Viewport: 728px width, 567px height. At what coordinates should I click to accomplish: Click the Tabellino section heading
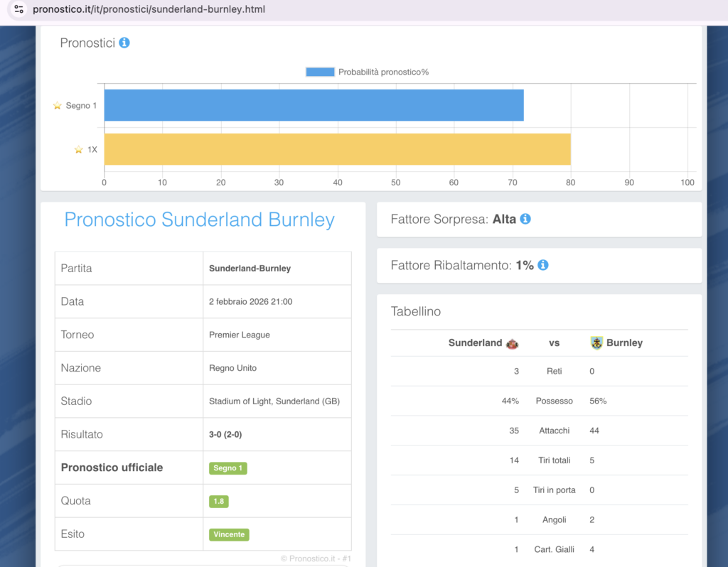pyautogui.click(x=416, y=312)
